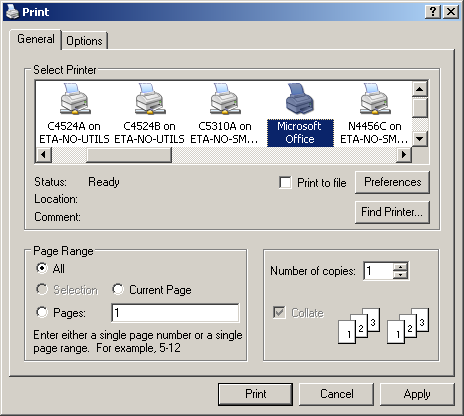
Task: Enable the Print to file checkbox
Action: click(x=285, y=183)
